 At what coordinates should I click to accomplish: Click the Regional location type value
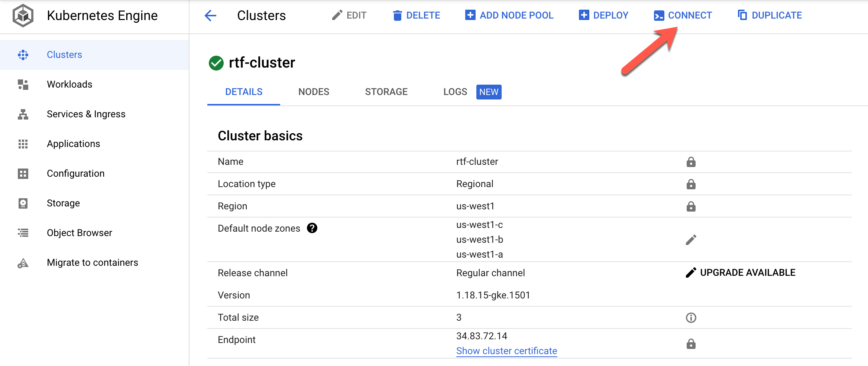[475, 184]
